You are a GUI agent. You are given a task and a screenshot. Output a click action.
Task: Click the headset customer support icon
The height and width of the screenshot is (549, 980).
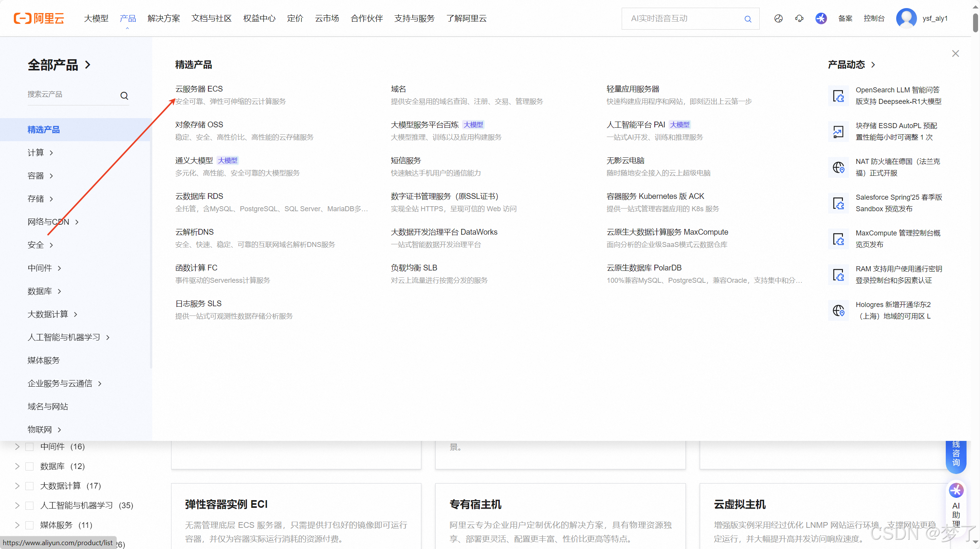coord(799,18)
